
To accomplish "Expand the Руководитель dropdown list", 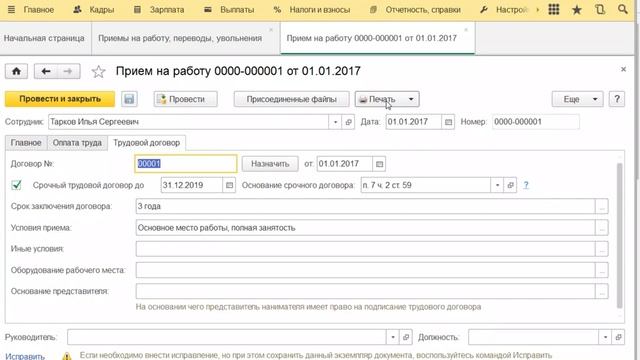I will click(393, 337).
